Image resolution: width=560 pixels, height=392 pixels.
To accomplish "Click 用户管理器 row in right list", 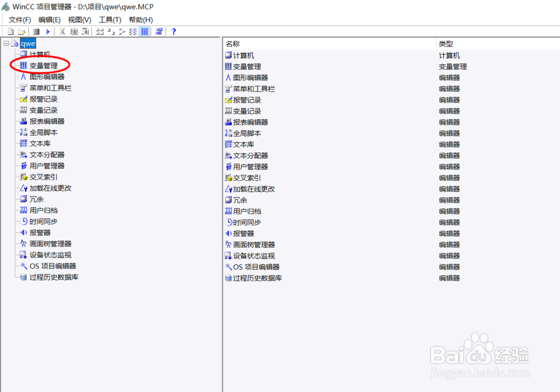I will click(x=392, y=167).
